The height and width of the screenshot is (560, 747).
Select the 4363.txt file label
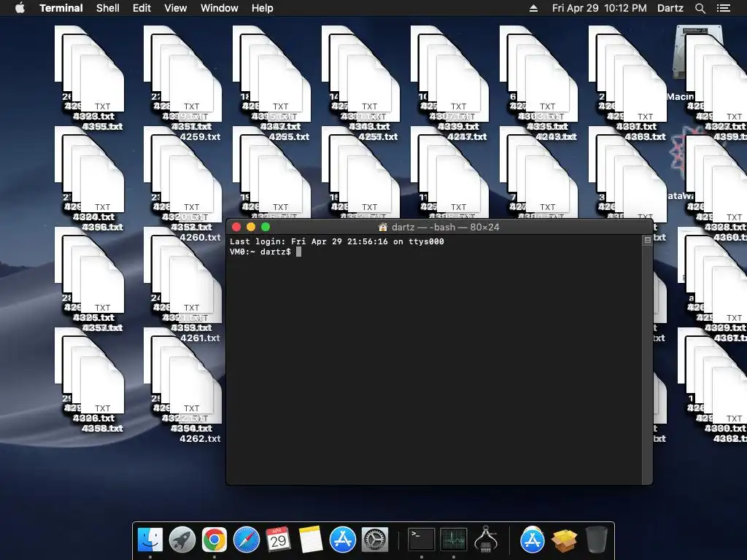pos(646,136)
